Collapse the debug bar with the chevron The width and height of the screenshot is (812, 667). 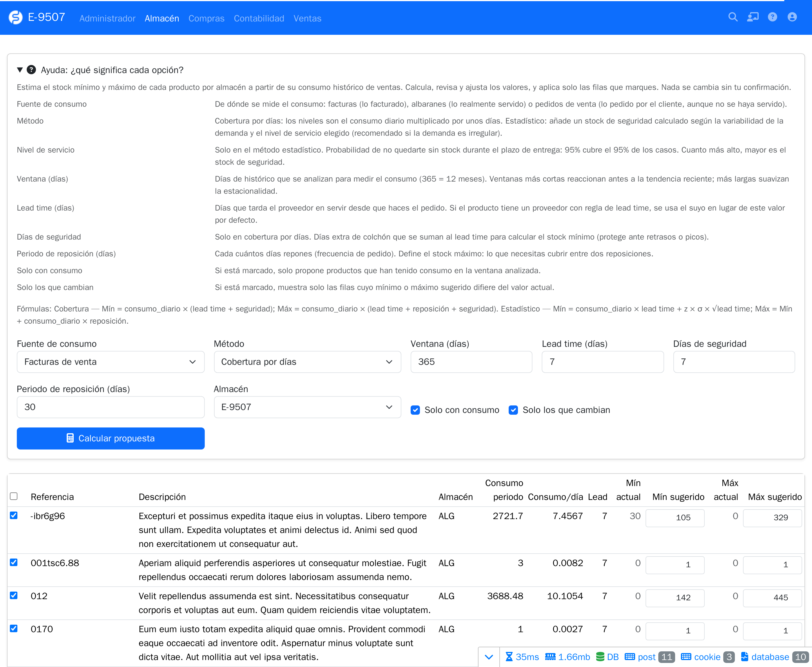(489, 657)
